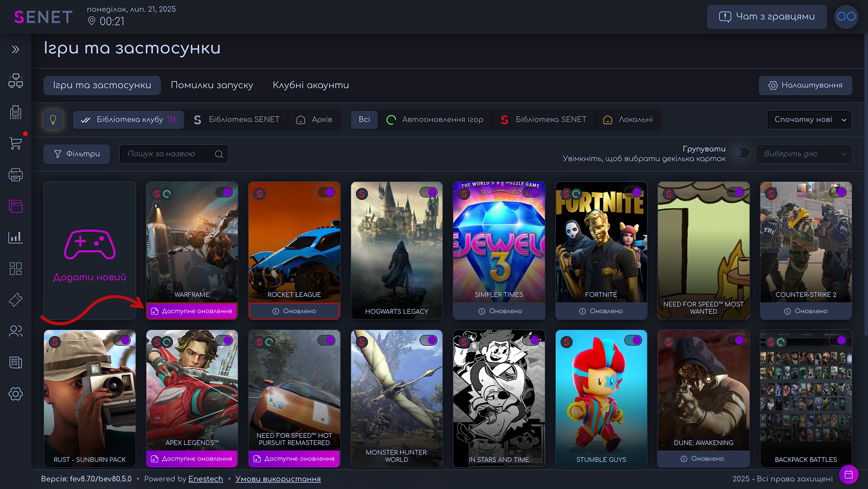Open the settings gear in the sidebar
The width and height of the screenshot is (868, 489).
tap(16, 394)
